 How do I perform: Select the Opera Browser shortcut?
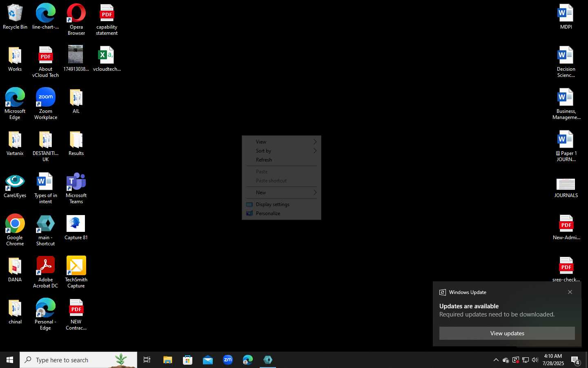click(x=76, y=20)
